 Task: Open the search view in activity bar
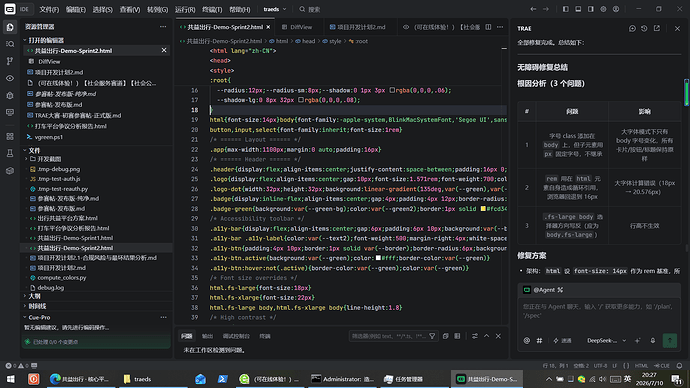pyautogui.click(x=10, y=44)
